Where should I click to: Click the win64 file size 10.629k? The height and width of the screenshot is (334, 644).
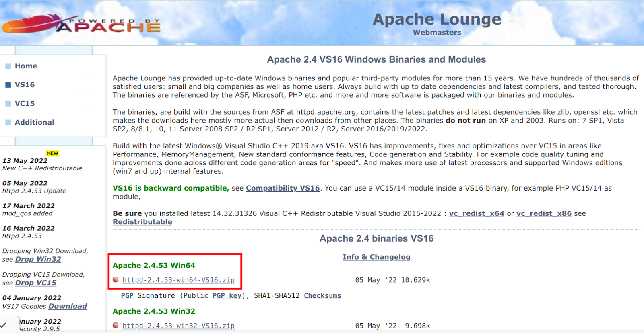[415, 280]
